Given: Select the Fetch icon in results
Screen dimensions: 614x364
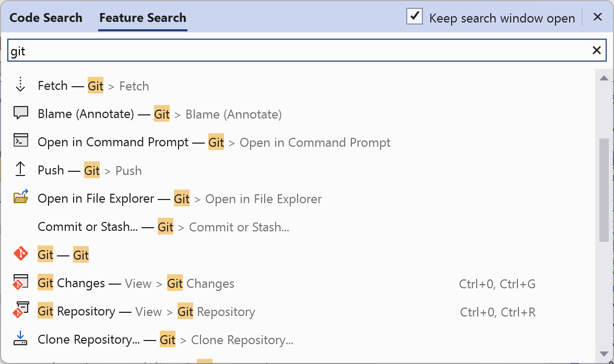Looking at the screenshot, I should pos(20,85).
